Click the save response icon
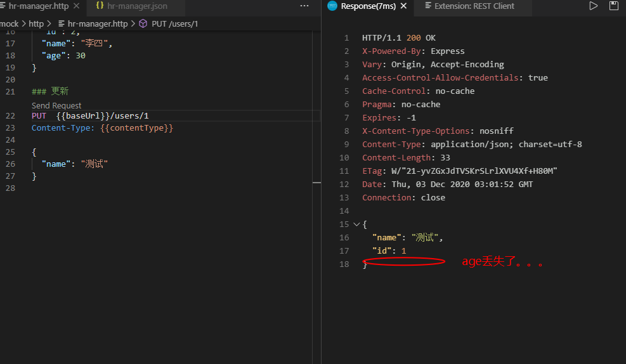626x364 pixels. (613, 6)
